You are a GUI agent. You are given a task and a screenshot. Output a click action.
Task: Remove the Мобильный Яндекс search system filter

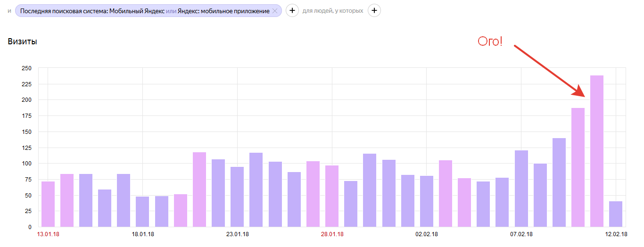(275, 11)
